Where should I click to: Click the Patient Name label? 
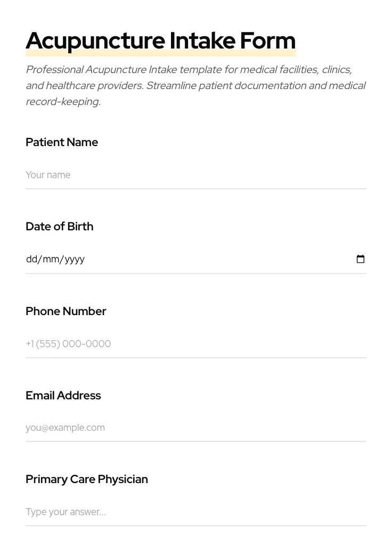62,142
